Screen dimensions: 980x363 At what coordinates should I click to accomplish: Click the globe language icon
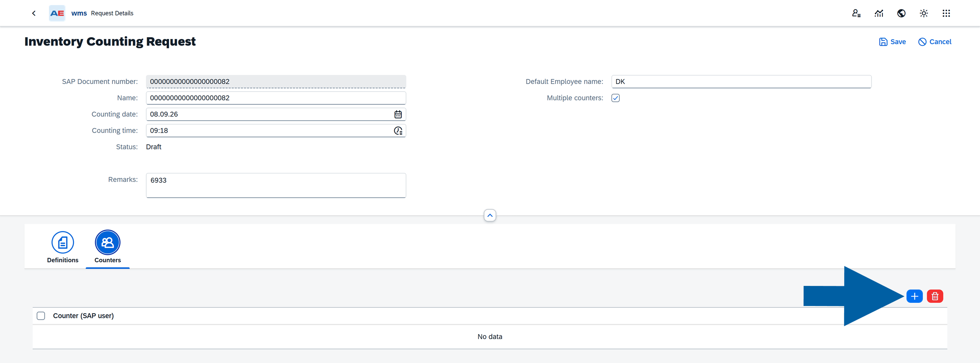point(901,13)
